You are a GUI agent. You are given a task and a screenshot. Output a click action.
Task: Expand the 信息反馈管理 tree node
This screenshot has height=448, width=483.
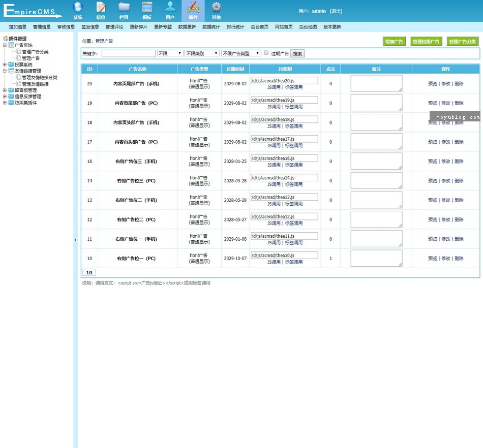click(x=5, y=97)
